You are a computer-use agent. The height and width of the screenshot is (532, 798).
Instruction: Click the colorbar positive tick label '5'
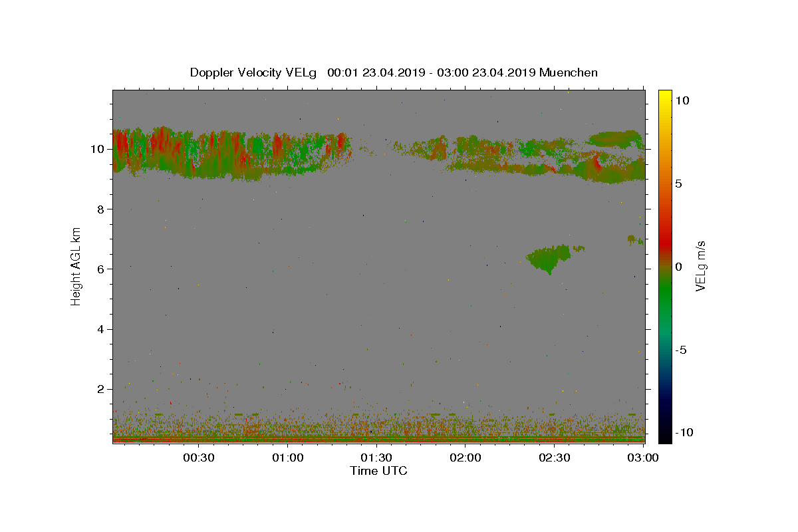click(678, 184)
